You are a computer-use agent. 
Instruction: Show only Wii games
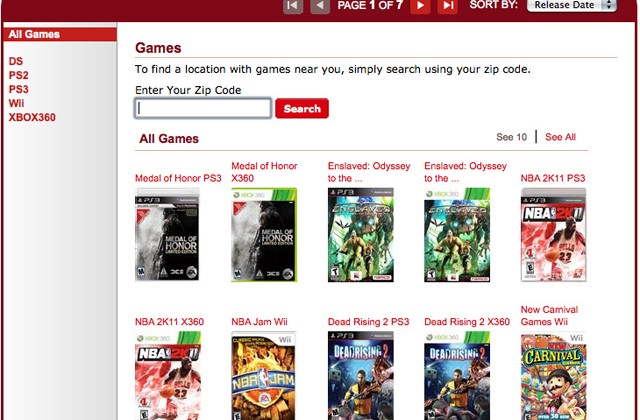tap(16, 103)
